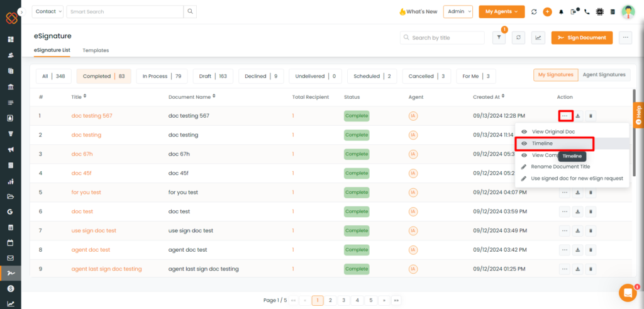The width and height of the screenshot is (644, 309).
Task: Delete the 'doc test' row
Action: tap(591, 211)
